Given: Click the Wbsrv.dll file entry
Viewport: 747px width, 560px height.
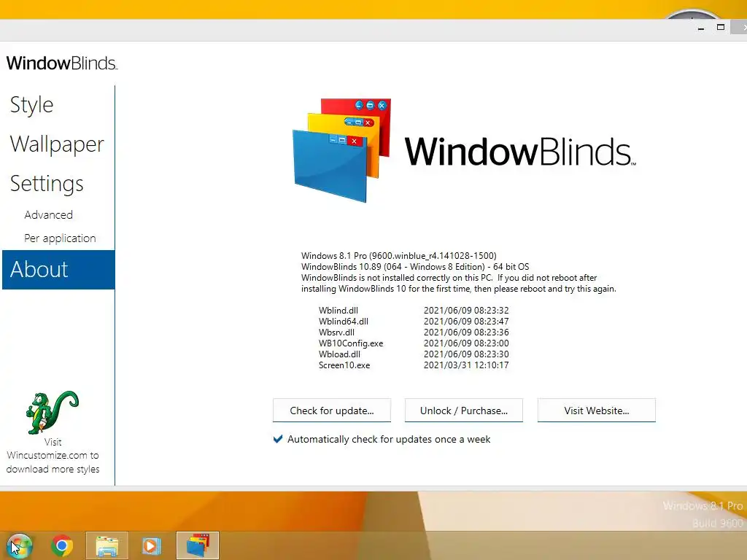Looking at the screenshot, I should coord(336,332).
